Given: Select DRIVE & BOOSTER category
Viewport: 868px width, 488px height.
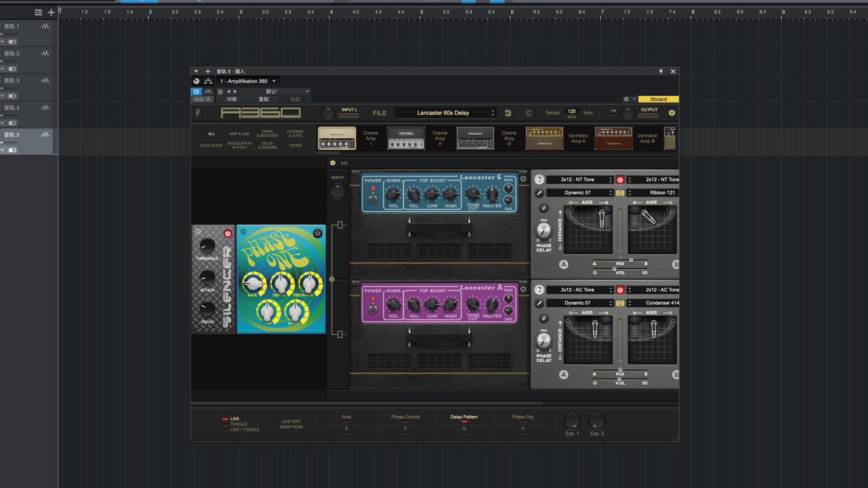Looking at the screenshot, I should coord(268,134).
